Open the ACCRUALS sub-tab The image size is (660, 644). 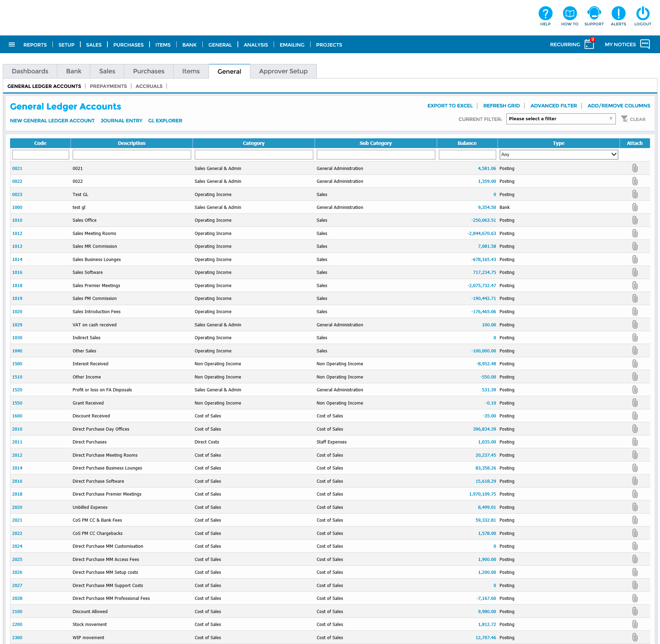pos(149,86)
